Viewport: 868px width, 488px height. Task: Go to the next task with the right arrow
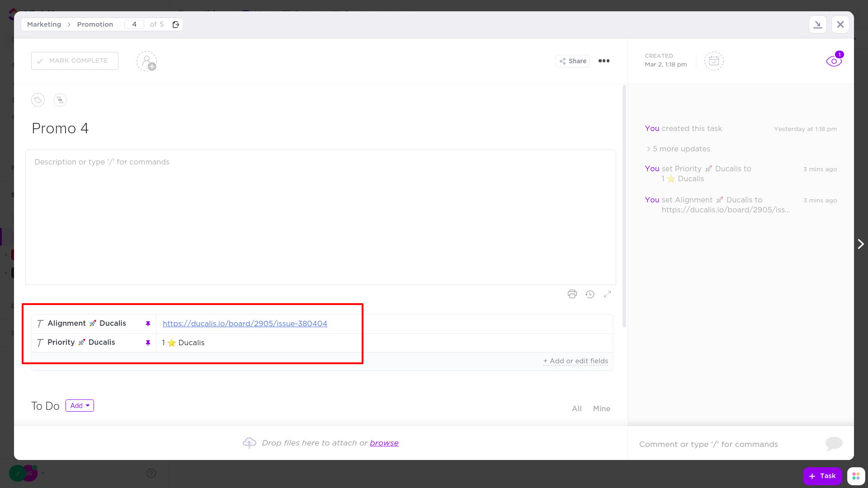(861, 244)
